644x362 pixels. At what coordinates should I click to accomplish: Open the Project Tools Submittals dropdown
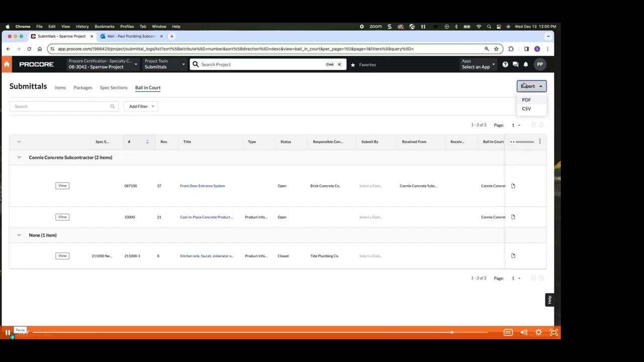click(165, 64)
